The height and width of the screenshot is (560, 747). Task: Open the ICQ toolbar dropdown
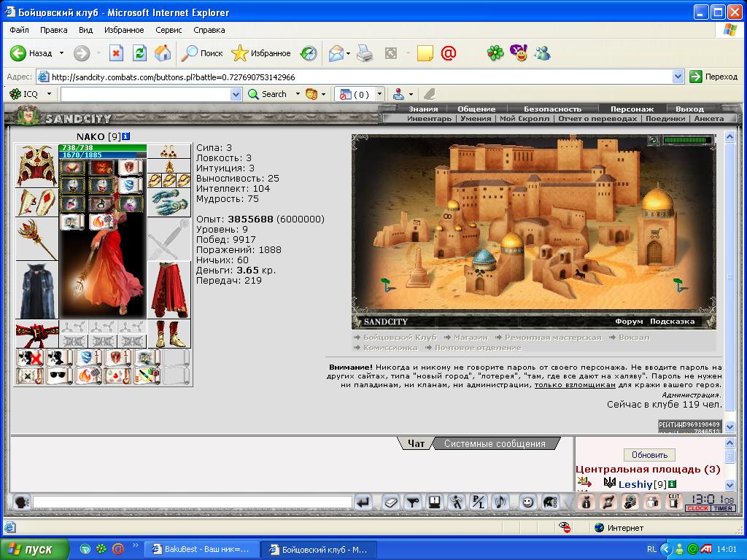49,94
